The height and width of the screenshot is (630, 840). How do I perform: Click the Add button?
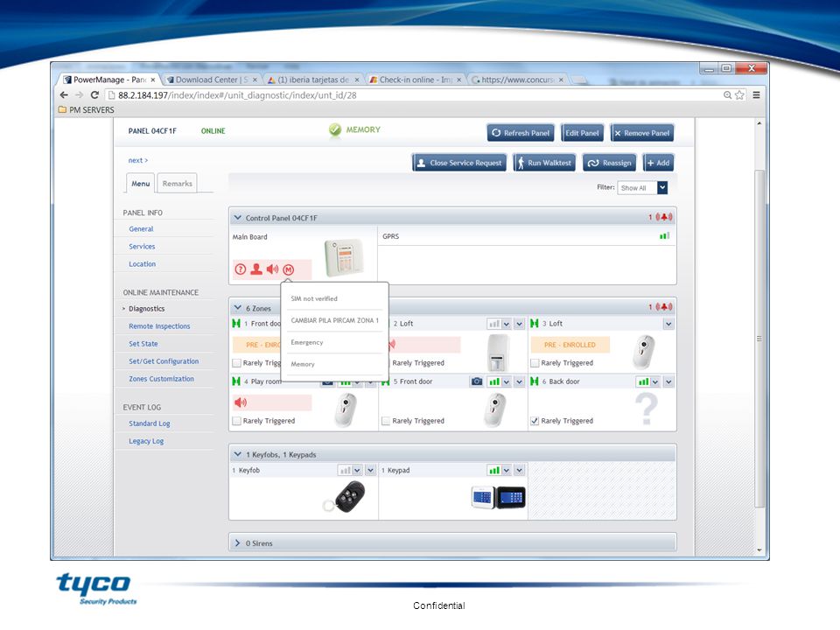(x=658, y=163)
